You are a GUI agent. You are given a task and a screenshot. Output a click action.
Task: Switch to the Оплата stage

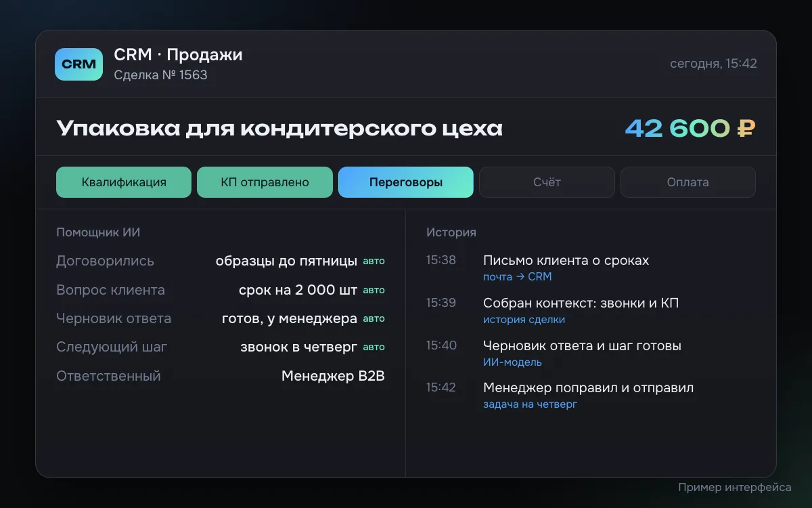688,182
